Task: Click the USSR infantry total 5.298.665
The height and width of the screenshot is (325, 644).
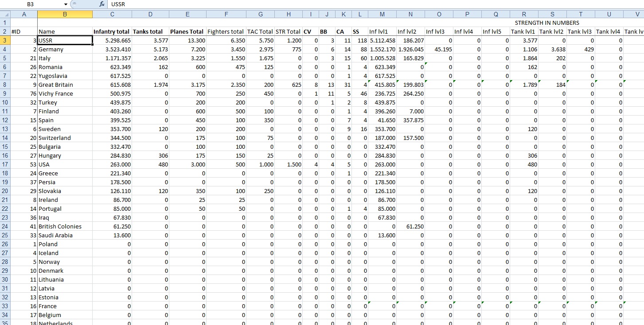Action: (112, 40)
